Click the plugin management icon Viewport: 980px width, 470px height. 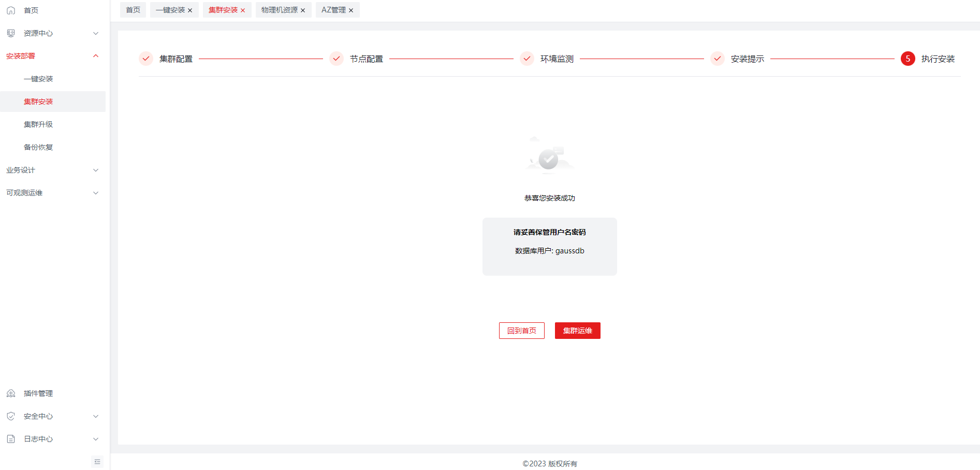pos(11,393)
